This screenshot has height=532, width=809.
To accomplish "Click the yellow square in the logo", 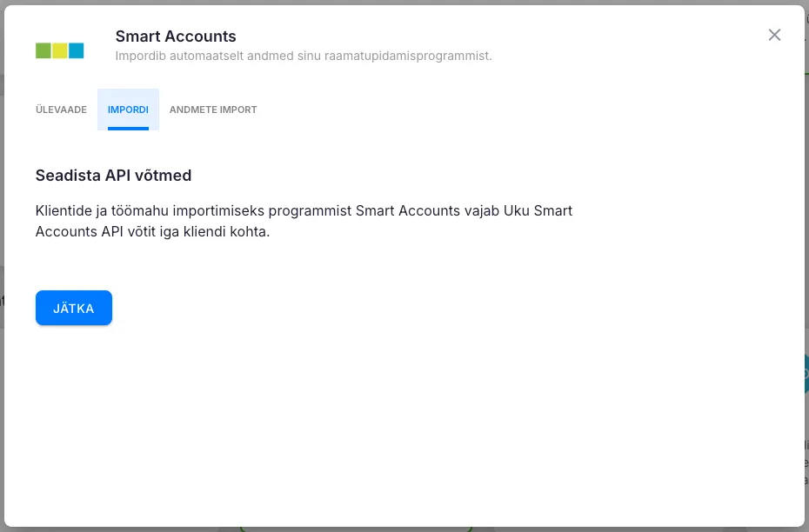I will tap(59, 50).
